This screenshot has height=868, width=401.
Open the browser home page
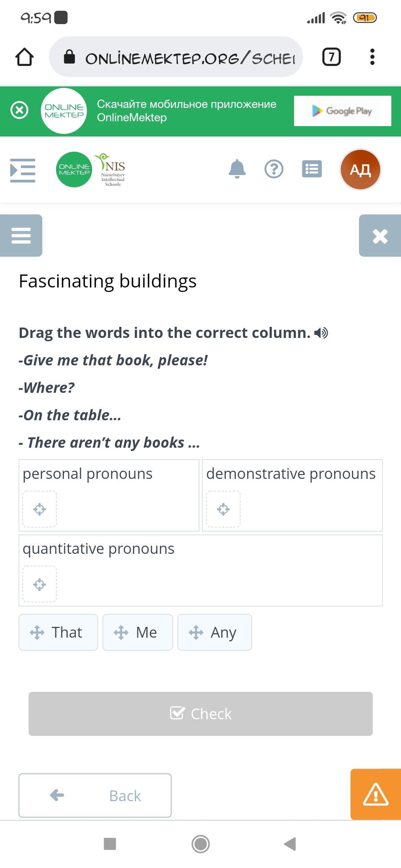(x=25, y=57)
